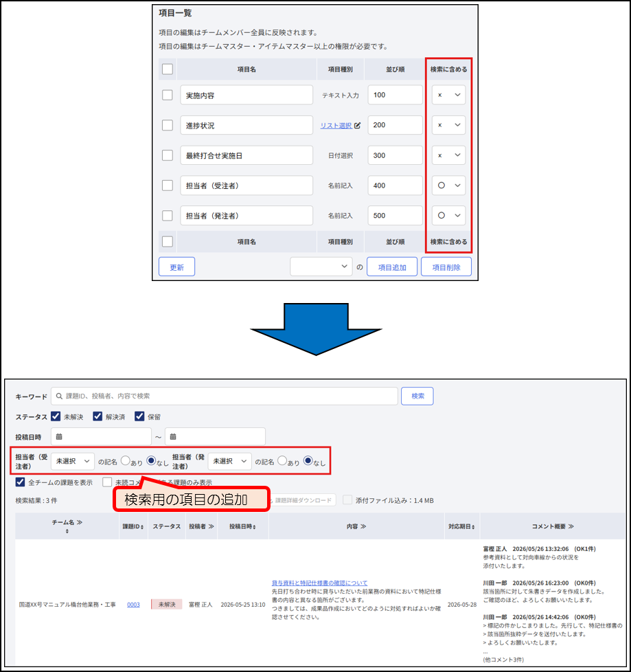The height and width of the screenshot is (672, 631).
Task: Select あり radio for 担当者（受注者）の記名
Action: 125,461
